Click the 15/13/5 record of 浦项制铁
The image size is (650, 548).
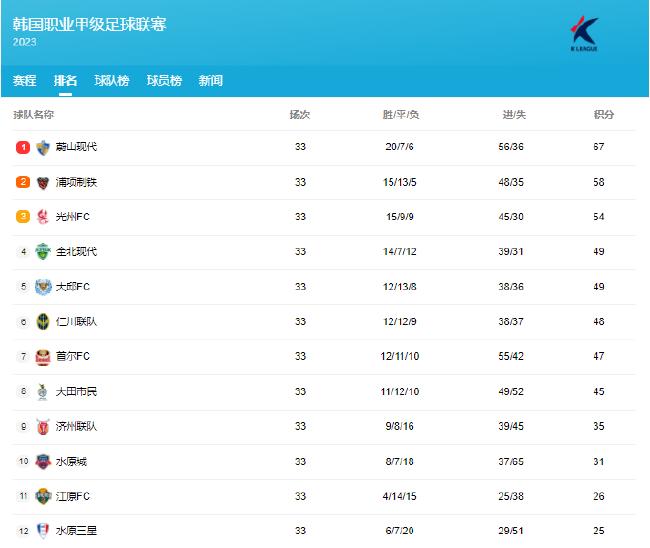tap(400, 182)
